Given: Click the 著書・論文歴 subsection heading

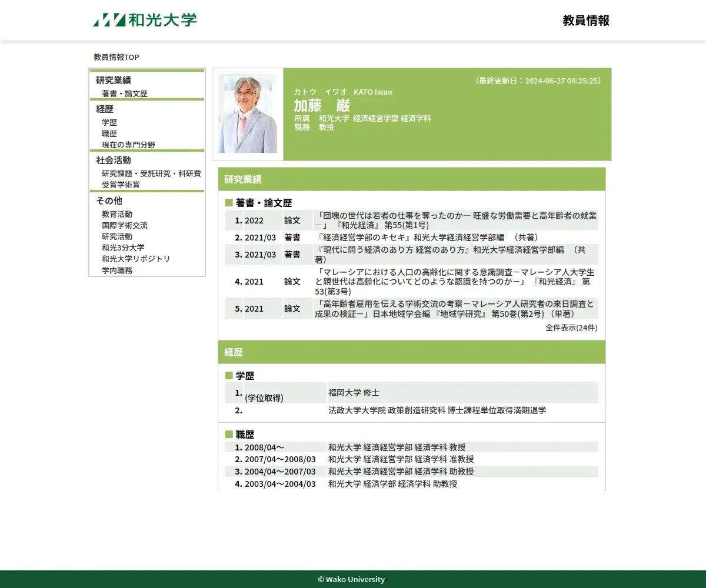Looking at the screenshot, I should (264, 203).
